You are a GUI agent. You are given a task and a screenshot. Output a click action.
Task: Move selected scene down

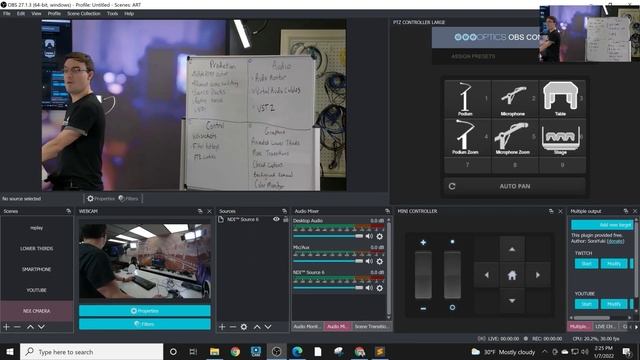click(x=41, y=327)
